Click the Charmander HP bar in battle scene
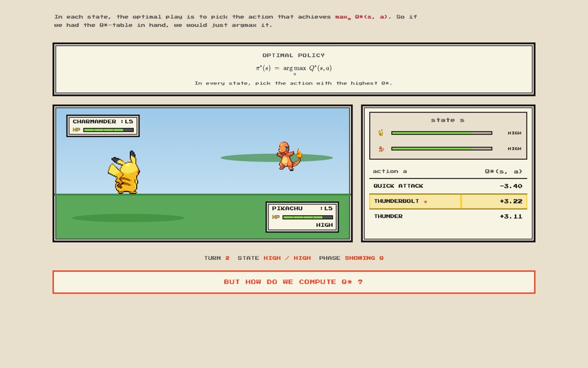Screen dimensions: 588x368 coord(109,130)
